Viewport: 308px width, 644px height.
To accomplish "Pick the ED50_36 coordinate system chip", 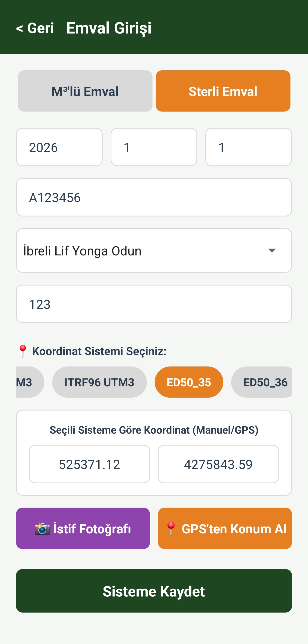I will click(x=262, y=382).
